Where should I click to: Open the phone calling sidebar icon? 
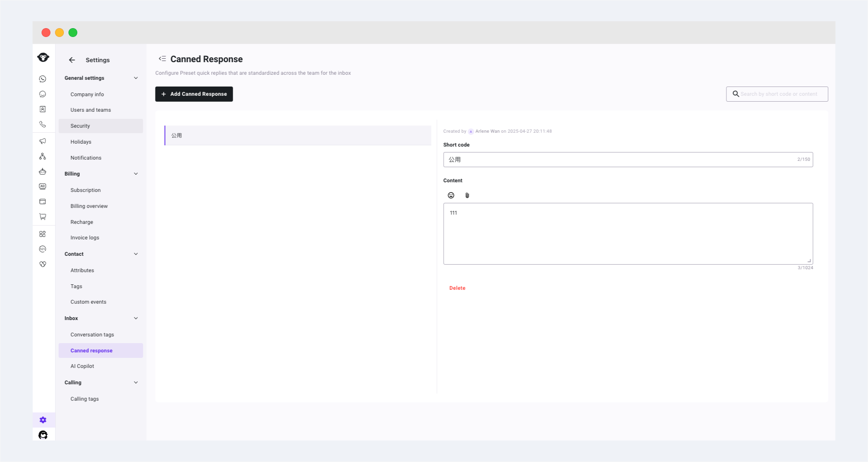pyautogui.click(x=42, y=124)
